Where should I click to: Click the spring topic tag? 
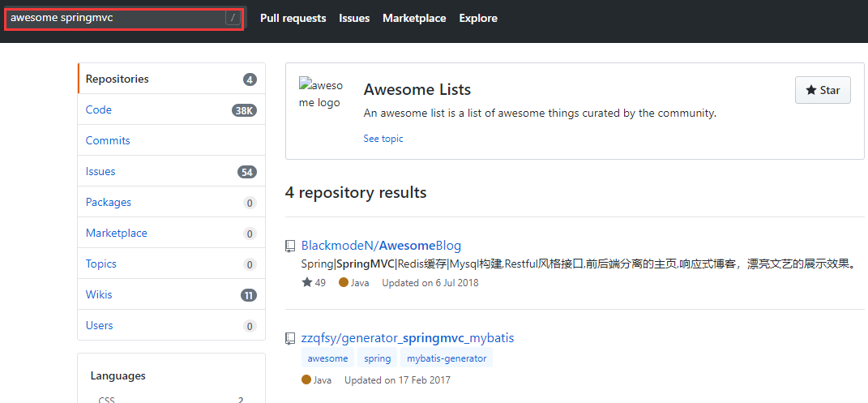378,358
